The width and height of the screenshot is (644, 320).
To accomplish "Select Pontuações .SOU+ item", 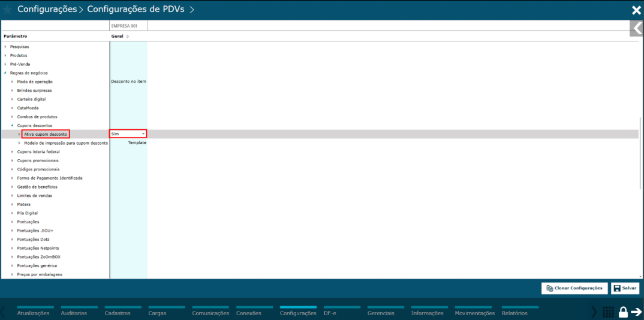I will tap(35, 231).
